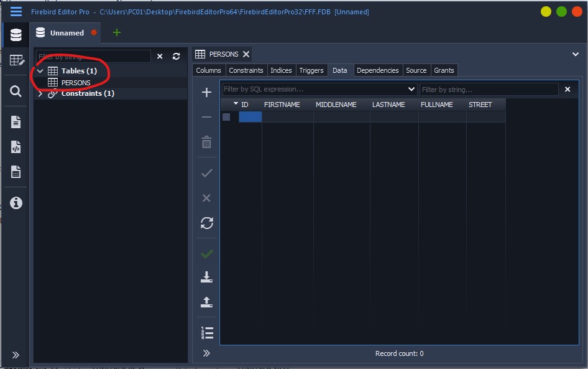The height and width of the screenshot is (369, 588).
Task: Switch to the Constraints tab
Action: 246,70
